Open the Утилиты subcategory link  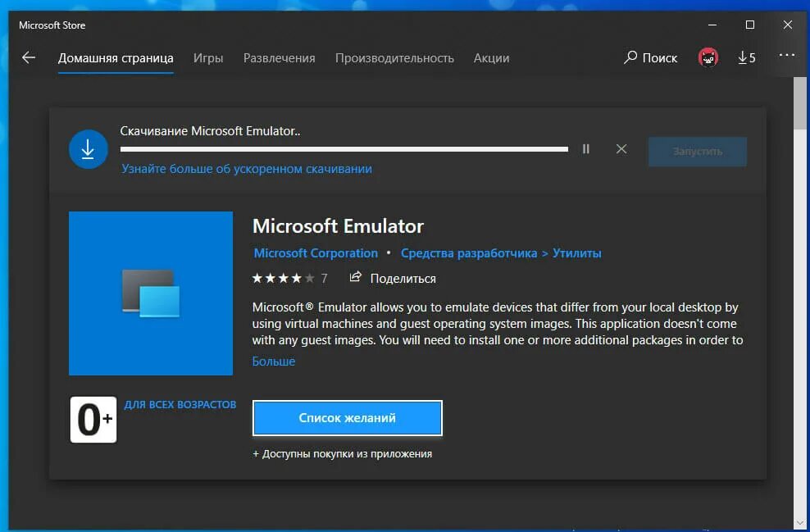click(577, 253)
